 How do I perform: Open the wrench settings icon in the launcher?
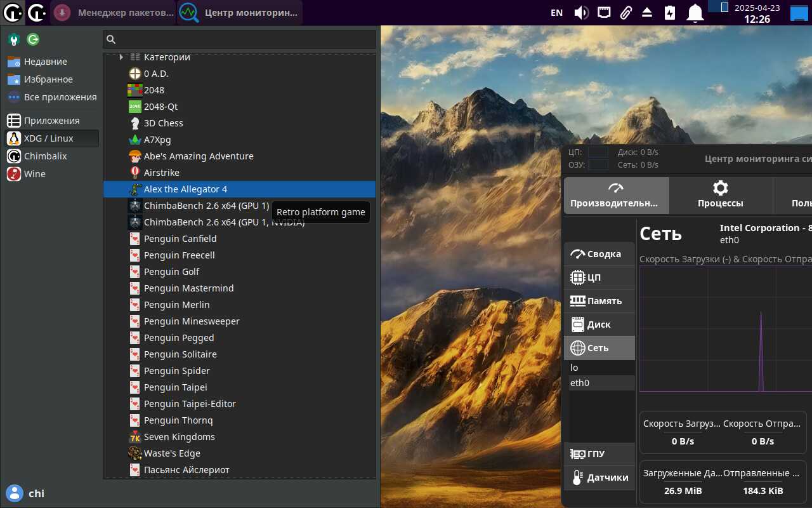point(14,39)
